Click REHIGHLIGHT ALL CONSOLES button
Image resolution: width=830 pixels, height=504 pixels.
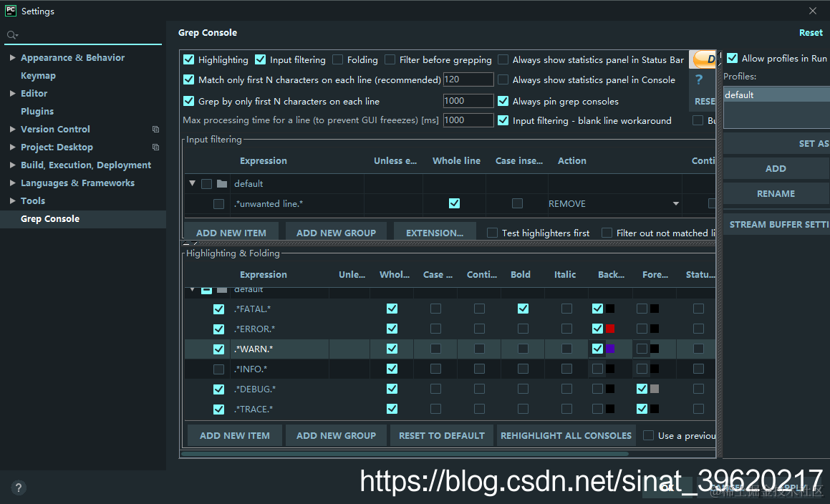566,436
